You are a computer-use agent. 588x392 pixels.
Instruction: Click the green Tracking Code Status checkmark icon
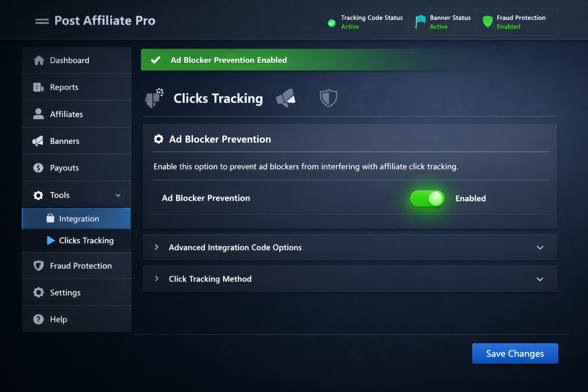[x=332, y=23]
